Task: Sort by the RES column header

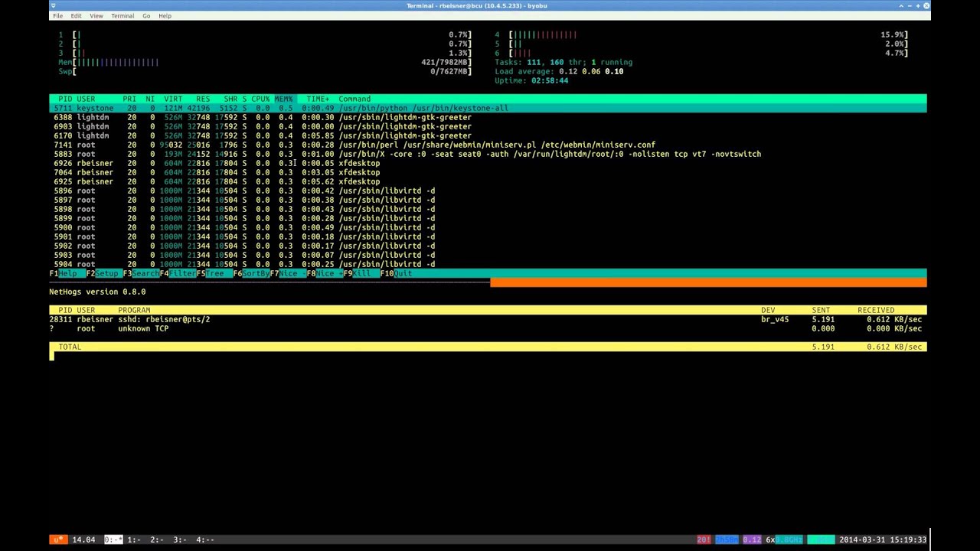Action: (x=203, y=99)
